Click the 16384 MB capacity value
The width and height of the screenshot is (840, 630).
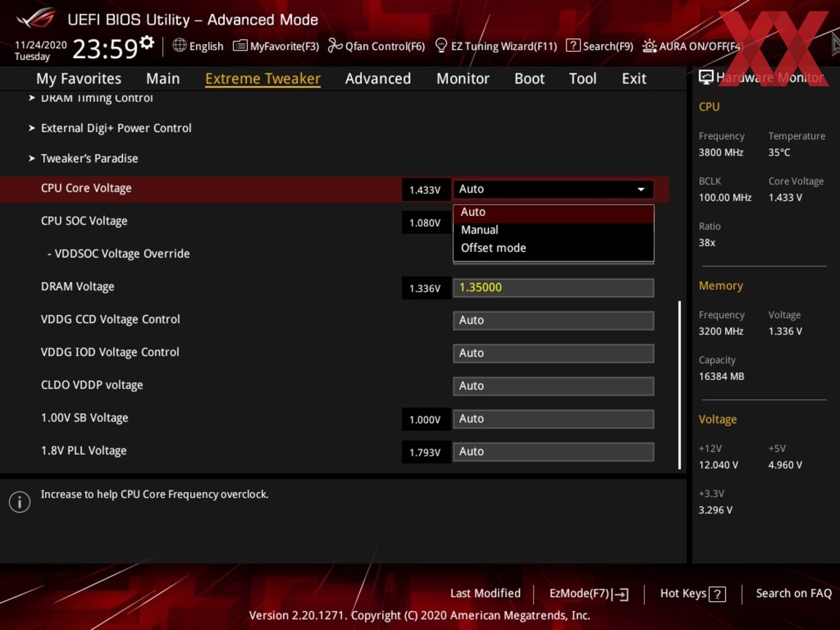pos(721,376)
